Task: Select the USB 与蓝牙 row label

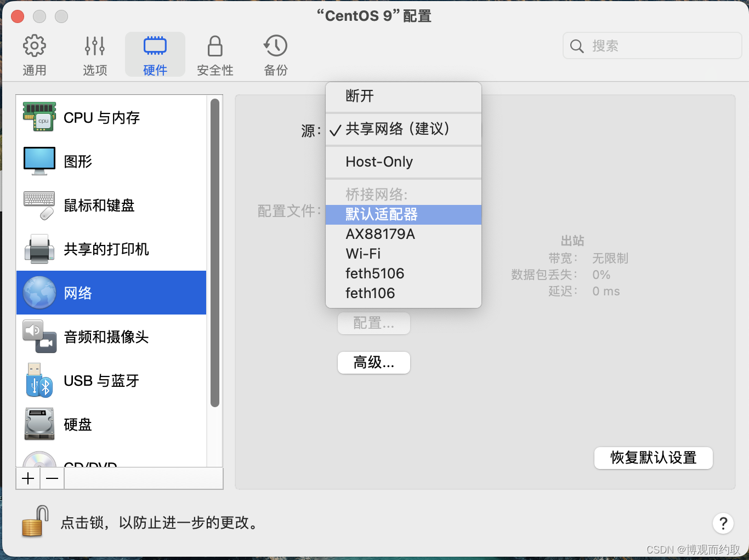Action: [101, 381]
